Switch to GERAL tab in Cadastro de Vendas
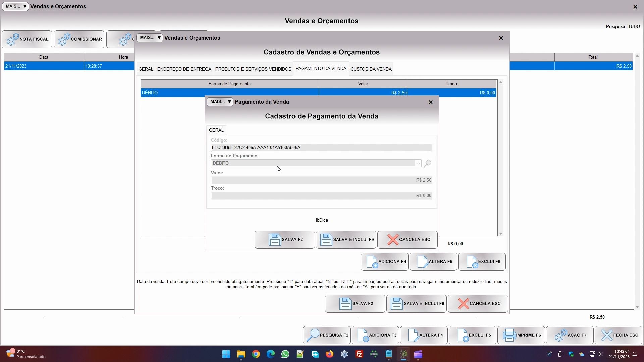The image size is (644, 362). coord(146,69)
